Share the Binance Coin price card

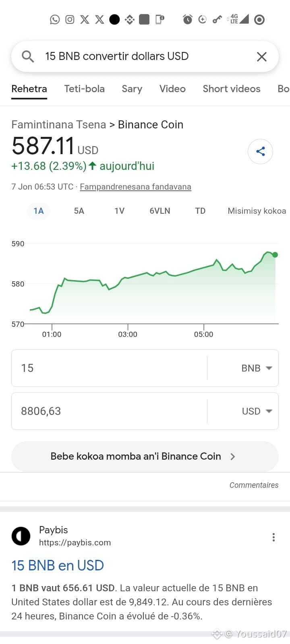click(x=260, y=151)
